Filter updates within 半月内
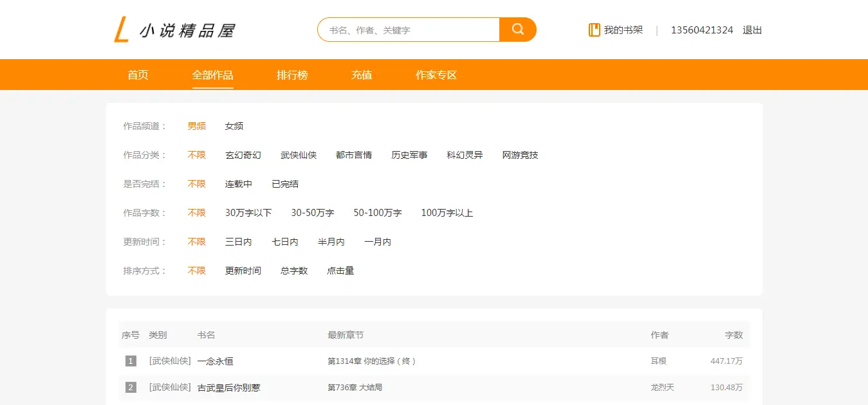 pyautogui.click(x=331, y=242)
